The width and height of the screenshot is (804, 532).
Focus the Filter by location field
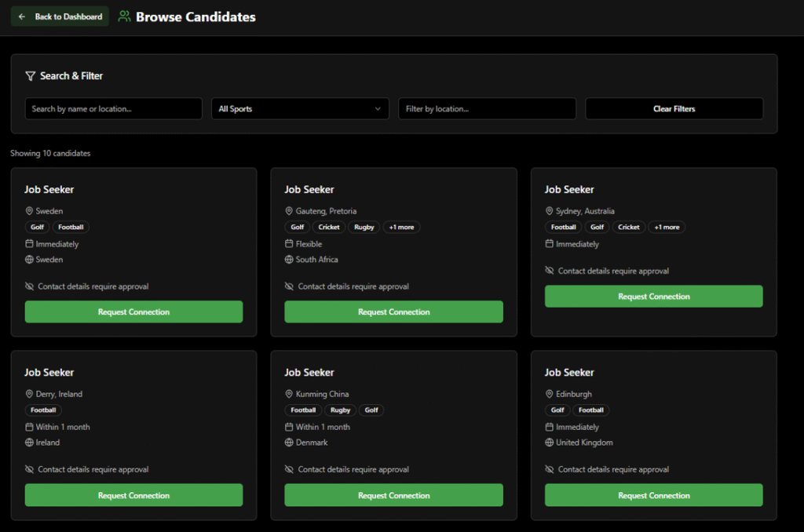(x=487, y=109)
